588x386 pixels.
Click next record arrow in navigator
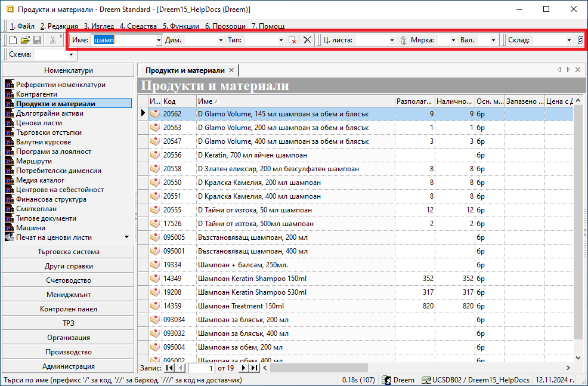(244, 368)
